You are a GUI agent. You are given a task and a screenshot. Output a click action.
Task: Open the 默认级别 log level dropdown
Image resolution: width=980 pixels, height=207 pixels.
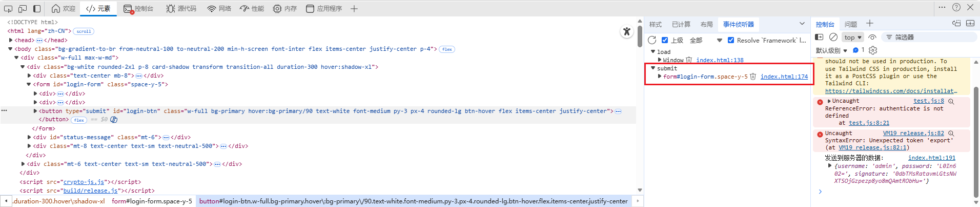click(831, 50)
